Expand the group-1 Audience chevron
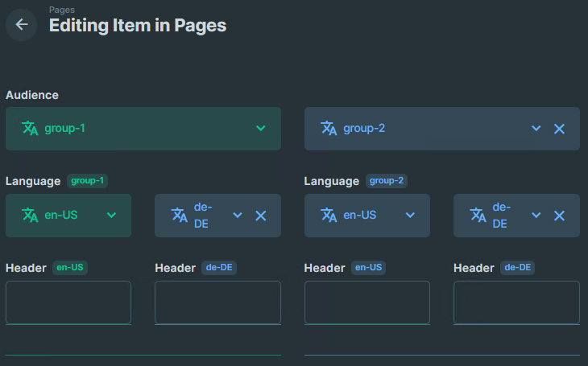588x366 pixels. coord(261,129)
